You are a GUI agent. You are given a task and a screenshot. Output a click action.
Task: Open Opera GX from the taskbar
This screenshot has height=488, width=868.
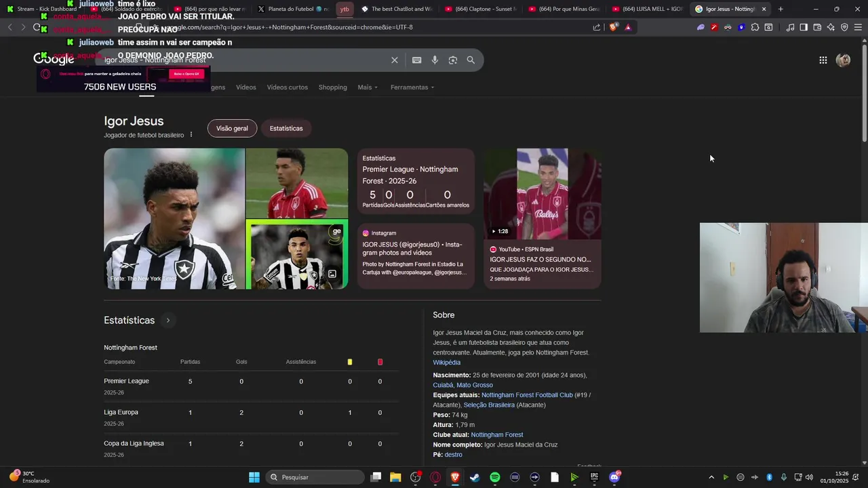pyautogui.click(x=435, y=477)
